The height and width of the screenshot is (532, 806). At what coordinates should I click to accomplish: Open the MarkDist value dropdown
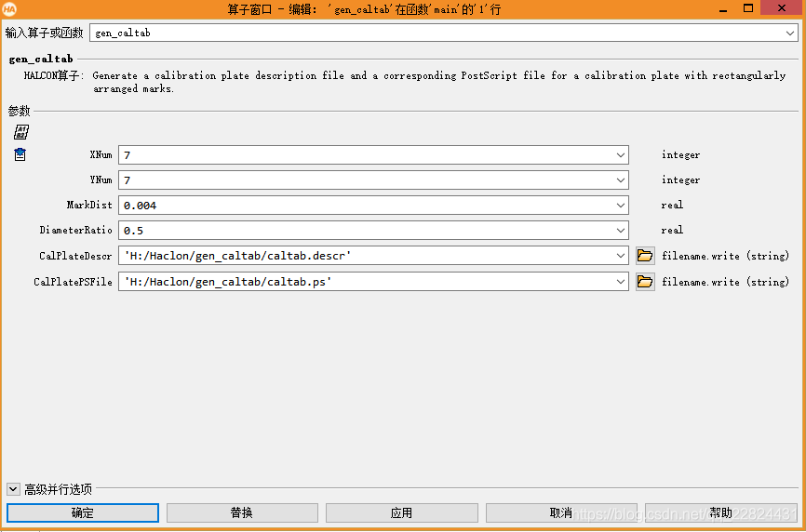tap(621, 206)
